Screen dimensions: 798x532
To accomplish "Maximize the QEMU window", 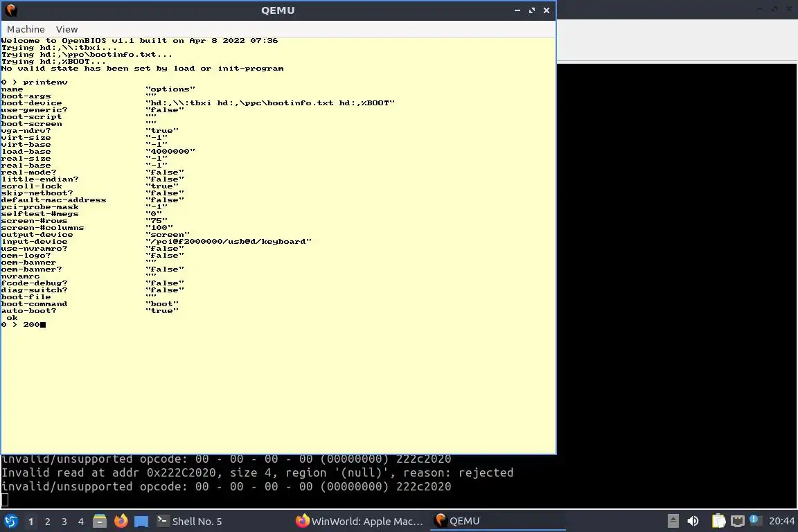I will 532,10.
